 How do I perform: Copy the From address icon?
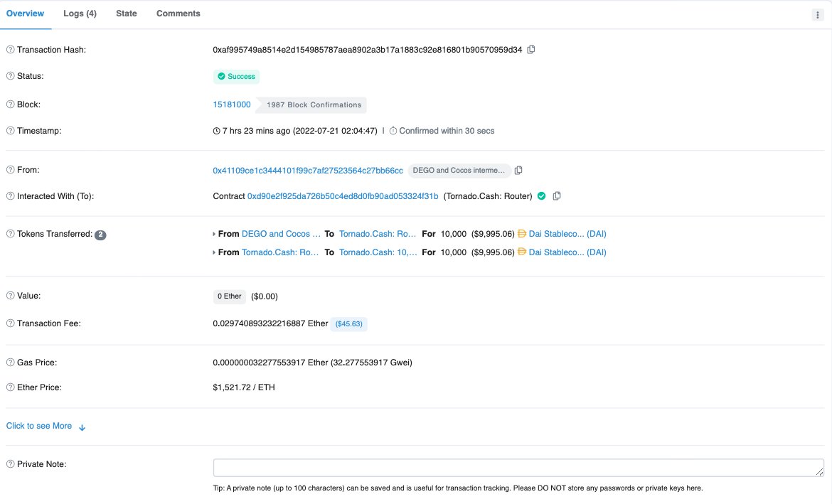518,171
